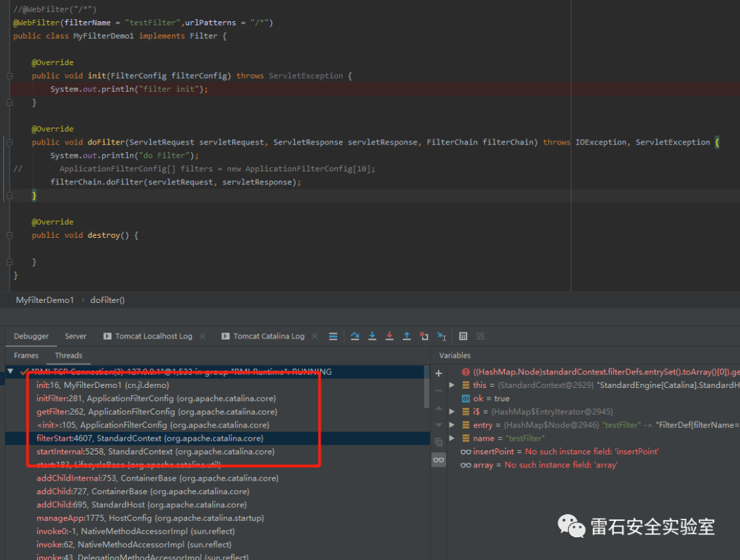Click the red Force Step Into icon
Screen dimensions: 740x560
(x=389, y=336)
